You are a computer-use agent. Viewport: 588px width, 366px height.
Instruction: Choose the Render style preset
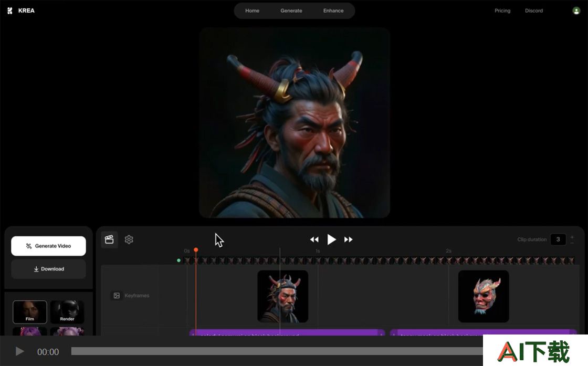67,312
